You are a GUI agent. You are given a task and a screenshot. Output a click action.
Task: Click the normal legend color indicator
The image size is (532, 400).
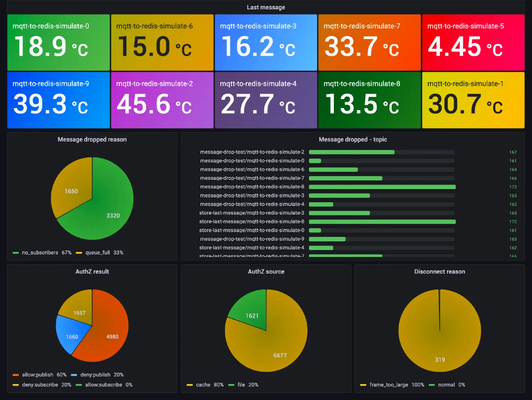[432, 385]
